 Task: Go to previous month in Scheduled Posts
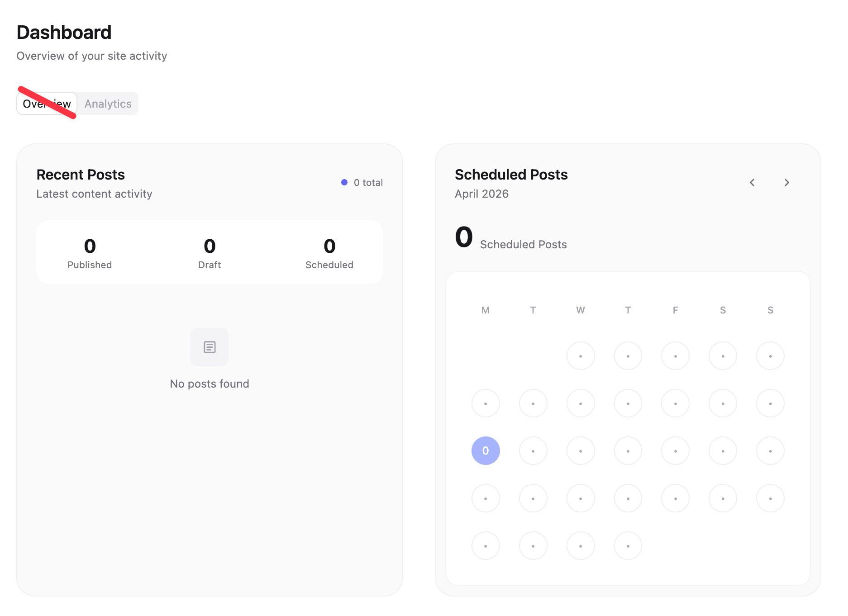[752, 182]
